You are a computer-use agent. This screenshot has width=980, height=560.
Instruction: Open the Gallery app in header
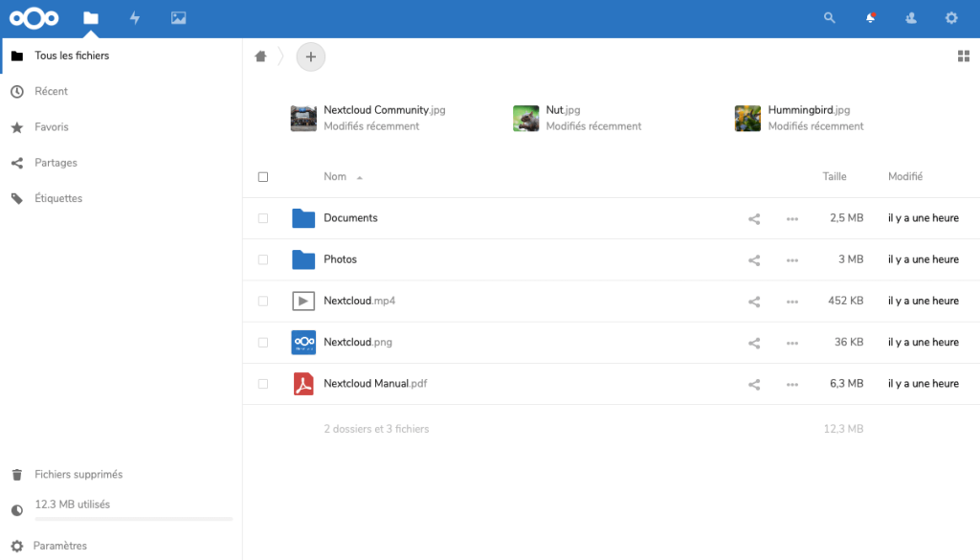[x=178, y=18]
